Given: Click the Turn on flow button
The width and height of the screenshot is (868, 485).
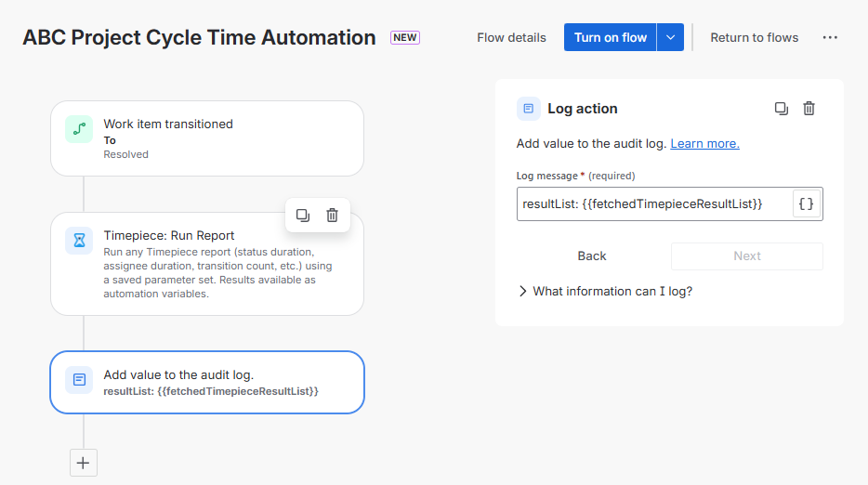Looking at the screenshot, I should pyautogui.click(x=610, y=37).
